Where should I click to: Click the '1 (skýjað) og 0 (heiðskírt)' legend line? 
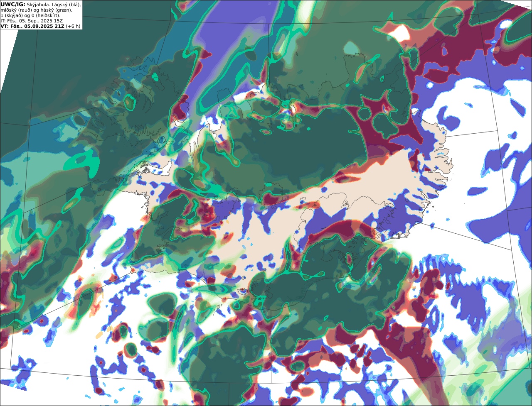(x=30, y=16)
